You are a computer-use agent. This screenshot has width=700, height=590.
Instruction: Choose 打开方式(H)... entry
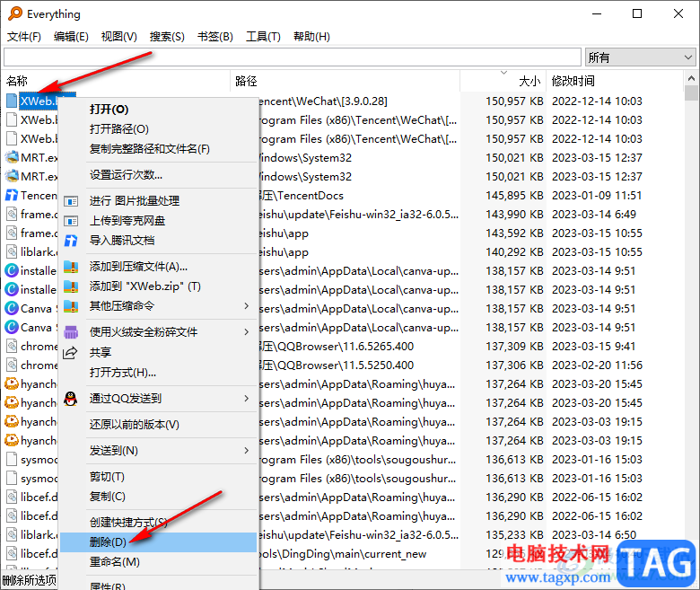[123, 372]
